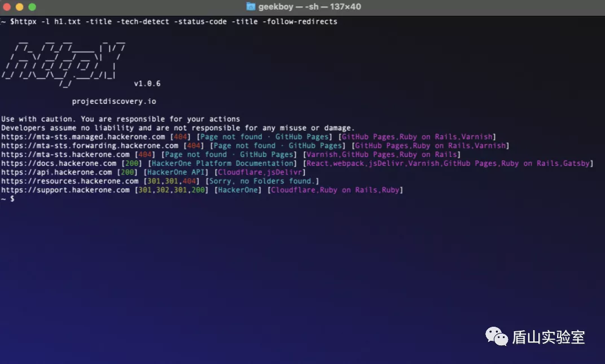Click the shell prompt on the last line
Screen dimensions: 605x364
8,199
